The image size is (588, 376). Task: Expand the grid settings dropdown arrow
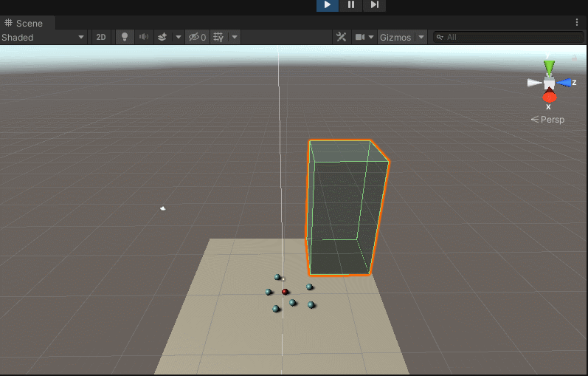235,37
